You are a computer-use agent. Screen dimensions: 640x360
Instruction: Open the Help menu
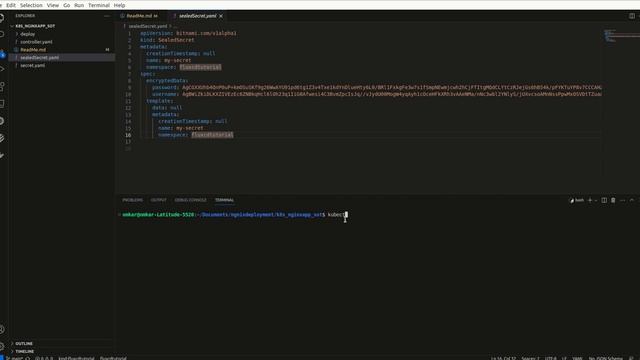(119, 5)
